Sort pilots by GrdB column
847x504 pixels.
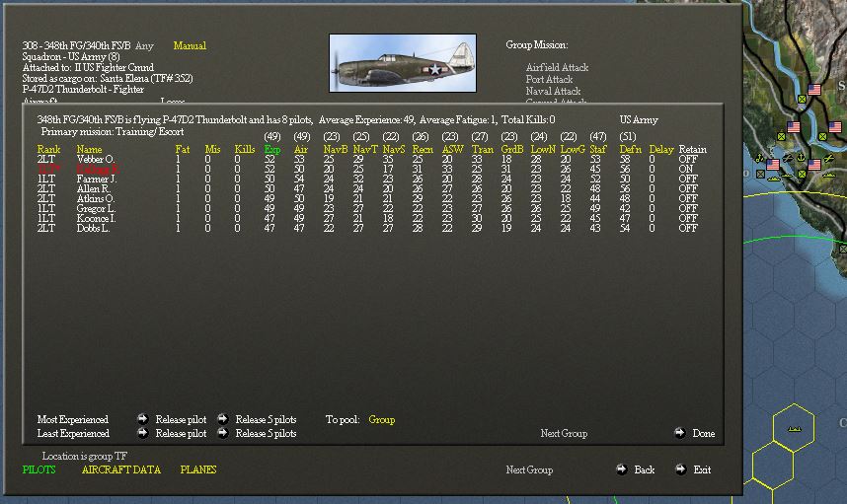tap(512, 149)
